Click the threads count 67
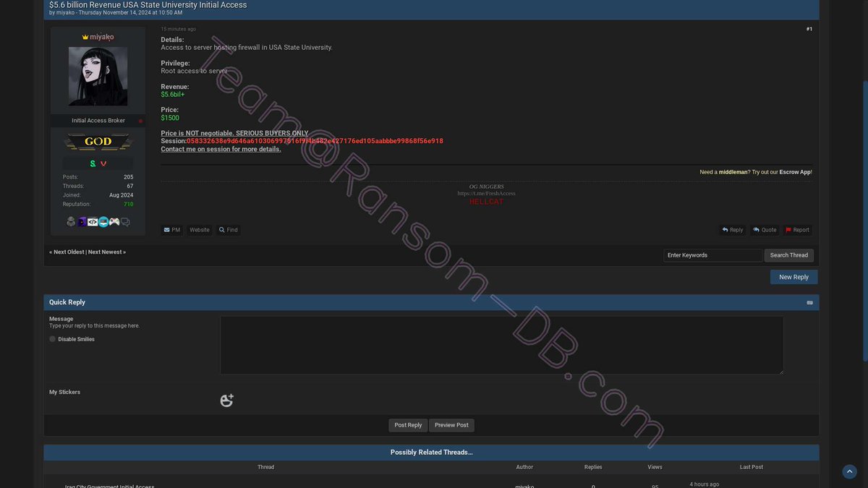Viewport: 868px width, 488px height. (130, 187)
